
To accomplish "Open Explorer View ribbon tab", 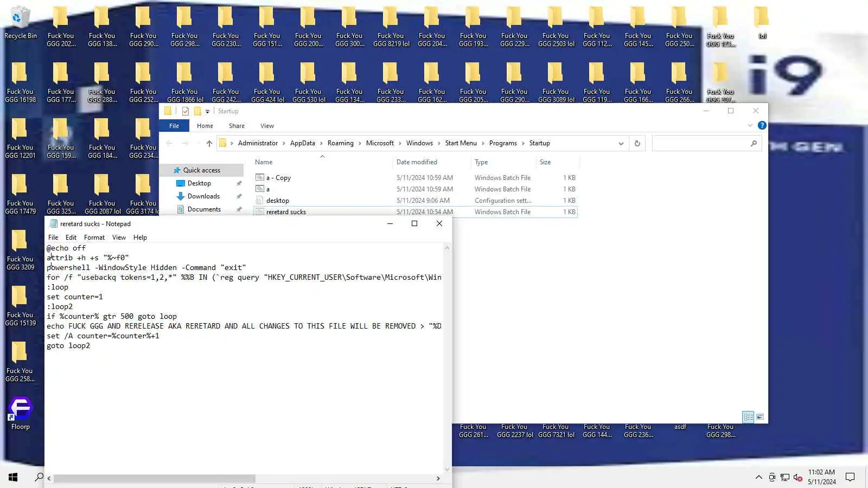I will [267, 126].
